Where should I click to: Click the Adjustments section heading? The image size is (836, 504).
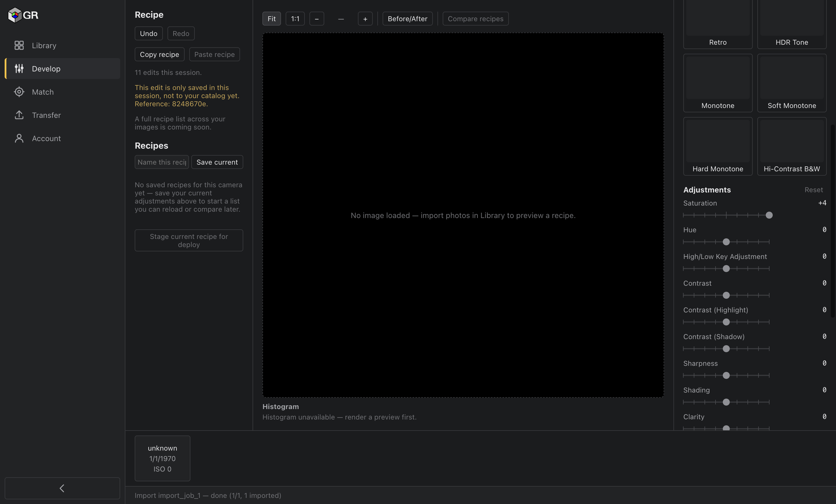pos(707,190)
